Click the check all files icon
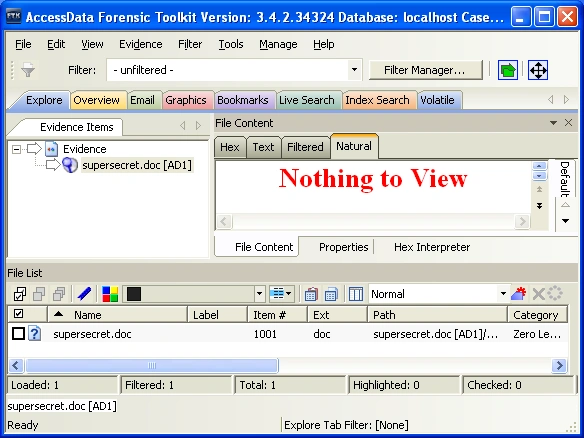Screen dimensions: 584x438 pyautogui.click(x=19, y=294)
